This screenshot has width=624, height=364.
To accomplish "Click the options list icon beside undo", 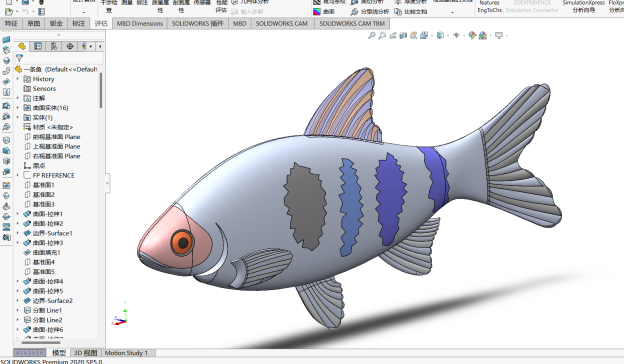I will 41,12.
